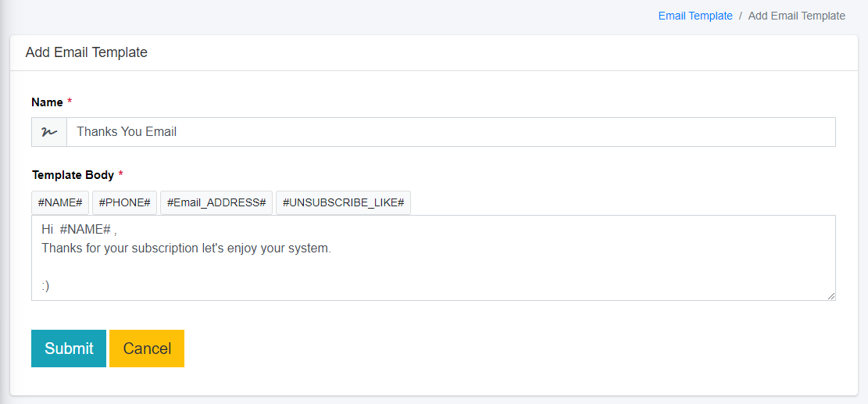The height and width of the screenshot is (404, 868).
Task: Click the red asterisk beside Template Body
Action: [x=120, y=175]
